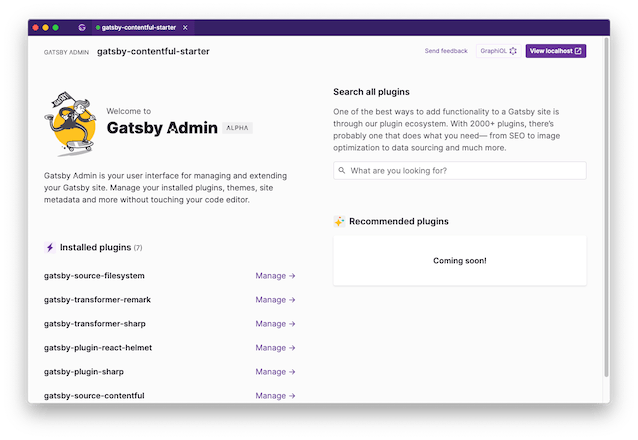Focus the plugin search input field
This screenshot has width=638, height=440.
460,171
